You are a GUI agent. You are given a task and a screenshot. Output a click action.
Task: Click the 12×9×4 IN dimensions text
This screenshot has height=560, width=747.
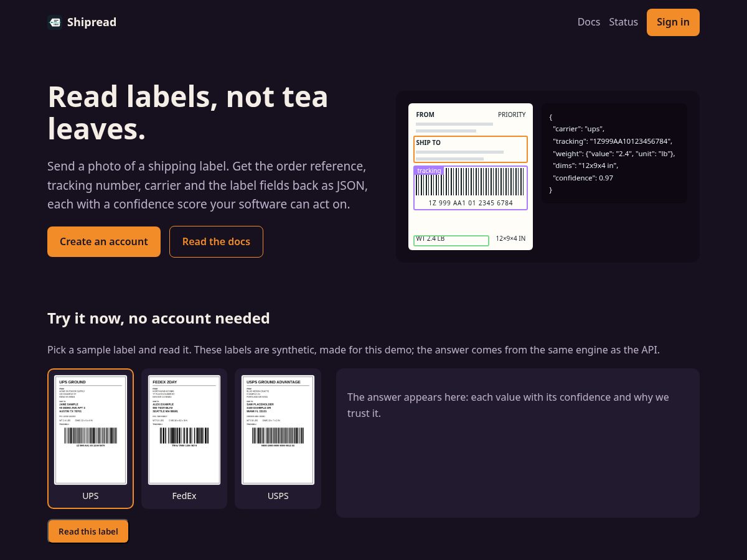tap(510, 239)
